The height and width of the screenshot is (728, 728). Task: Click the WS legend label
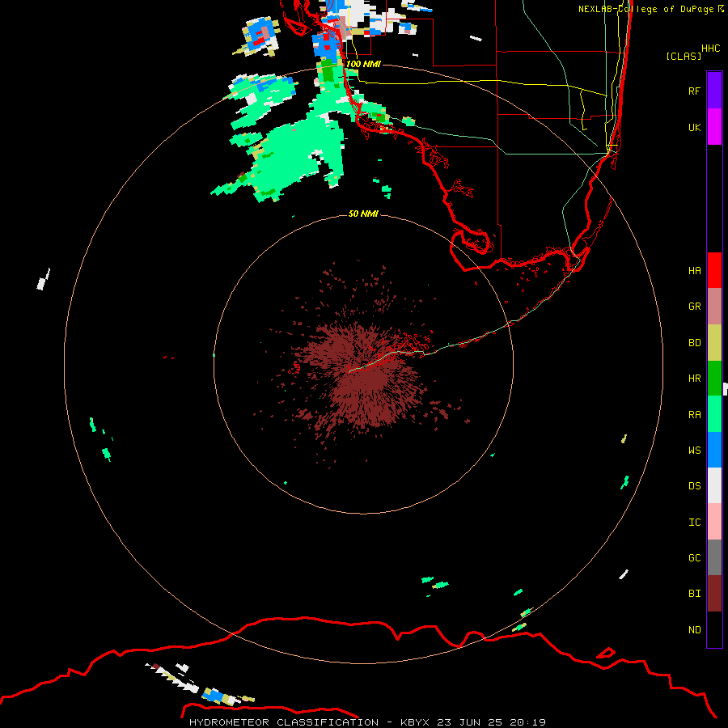[x=694, y=450]
